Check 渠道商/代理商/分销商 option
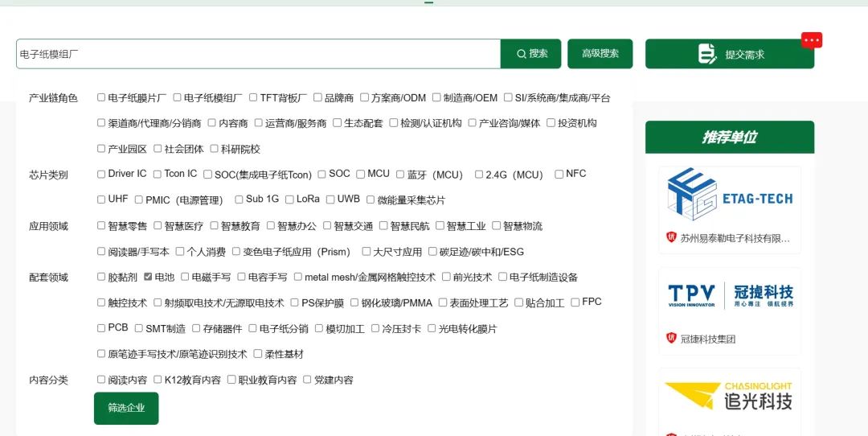868x436 pixels. coord(100,123)
